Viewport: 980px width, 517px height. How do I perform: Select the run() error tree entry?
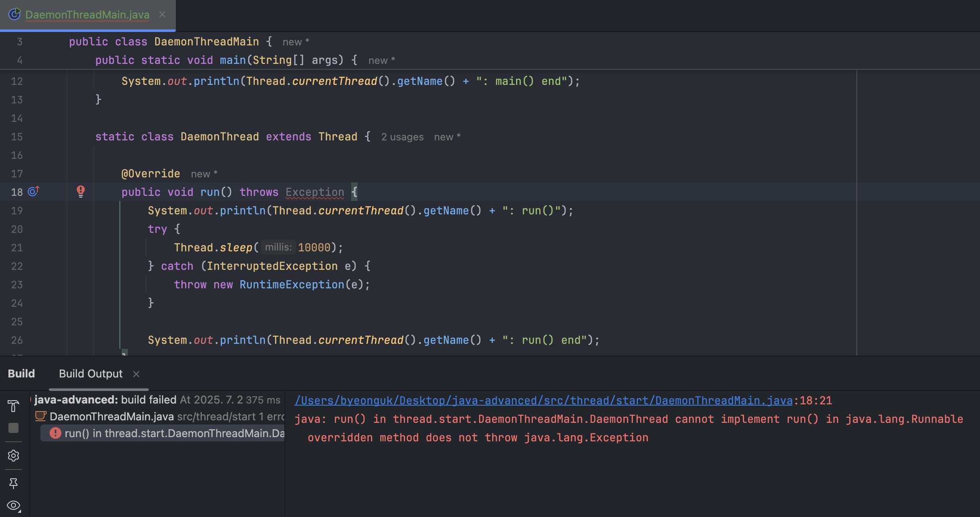tap(174, 433)
